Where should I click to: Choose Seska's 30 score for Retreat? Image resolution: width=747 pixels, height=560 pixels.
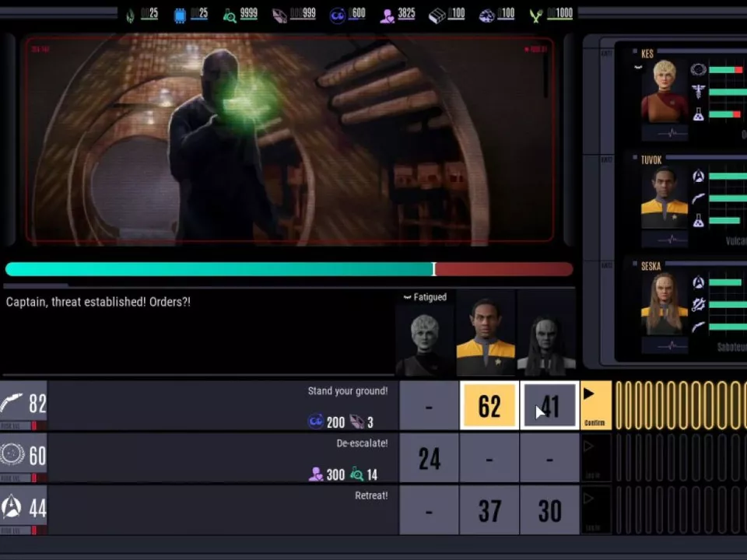pos(549,510)
